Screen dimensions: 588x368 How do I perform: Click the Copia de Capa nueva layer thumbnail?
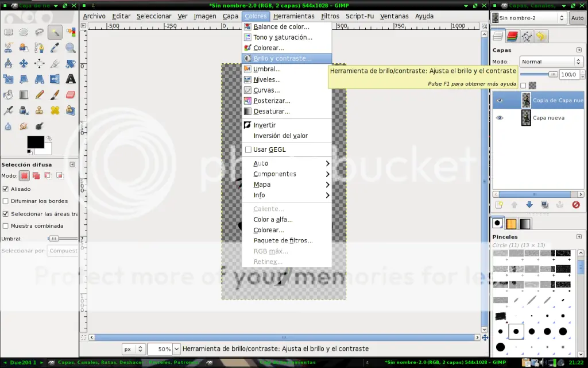[x=526, y=100]
